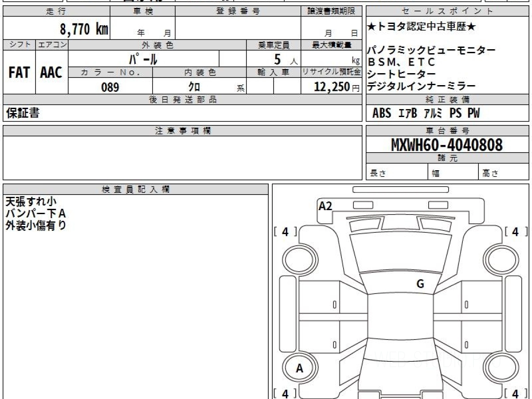Select the 走行 column header

coord(56,12)
